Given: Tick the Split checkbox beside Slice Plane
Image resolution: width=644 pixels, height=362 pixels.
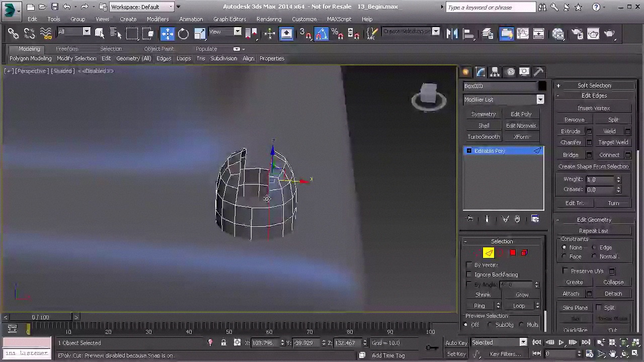Looking at the screenshot, I should [x=599, y=308].
